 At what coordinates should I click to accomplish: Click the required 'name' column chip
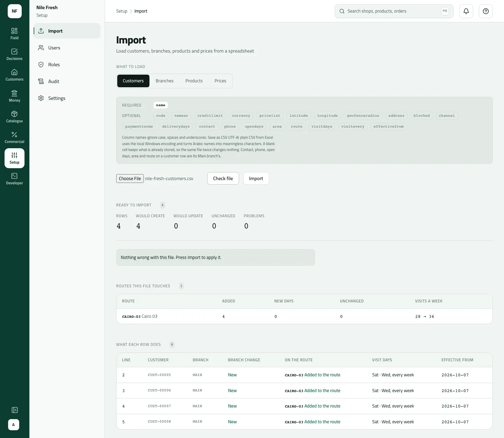161,105
